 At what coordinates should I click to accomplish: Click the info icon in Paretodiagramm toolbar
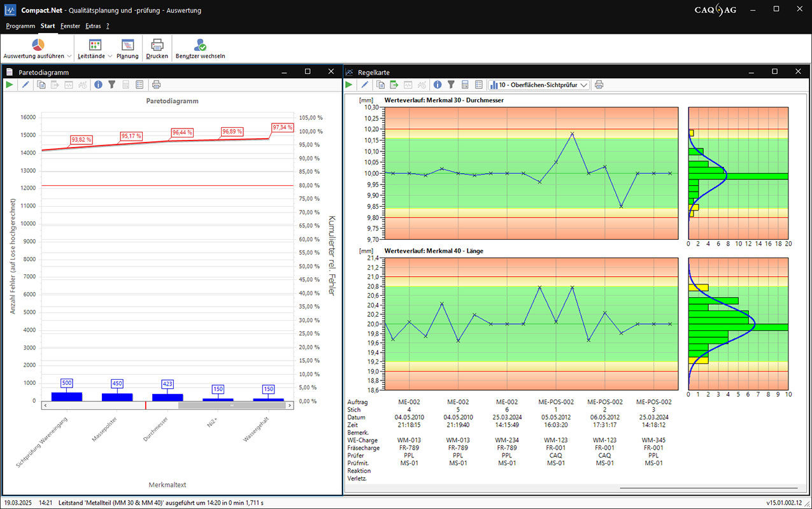pyautogui.click(x=98, y=85)
